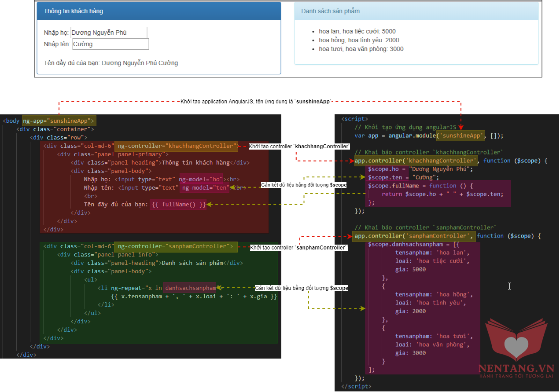The width and height of the screenshot is (560, 392).
Task: Click the highlighted ng-app="sunshineApp" attribute
Action: point(59,121)
